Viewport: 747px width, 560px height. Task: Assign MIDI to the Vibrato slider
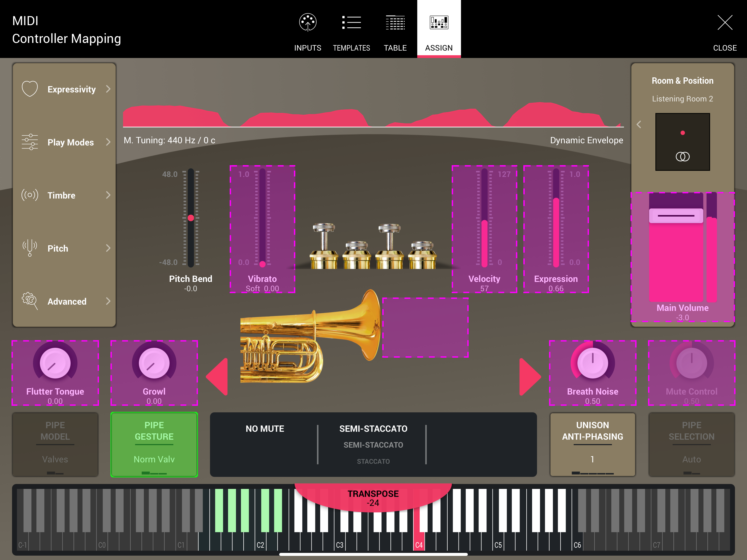click(262, 229)
